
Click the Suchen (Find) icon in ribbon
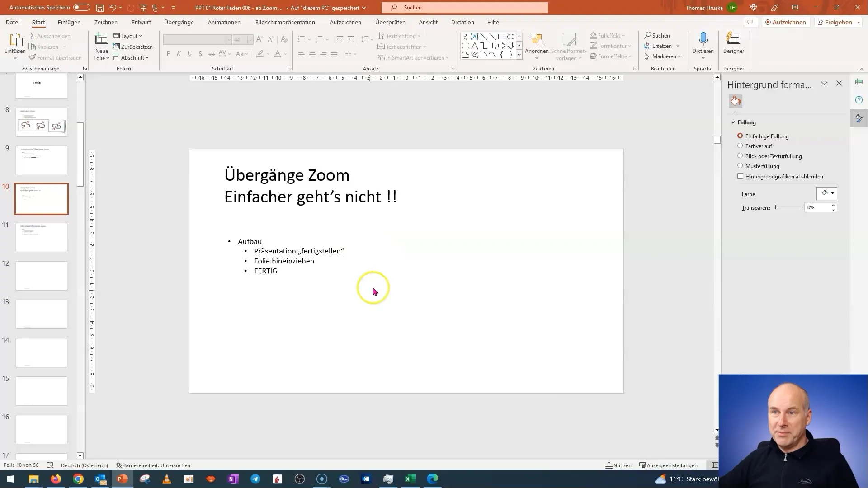tap(657, 35)
